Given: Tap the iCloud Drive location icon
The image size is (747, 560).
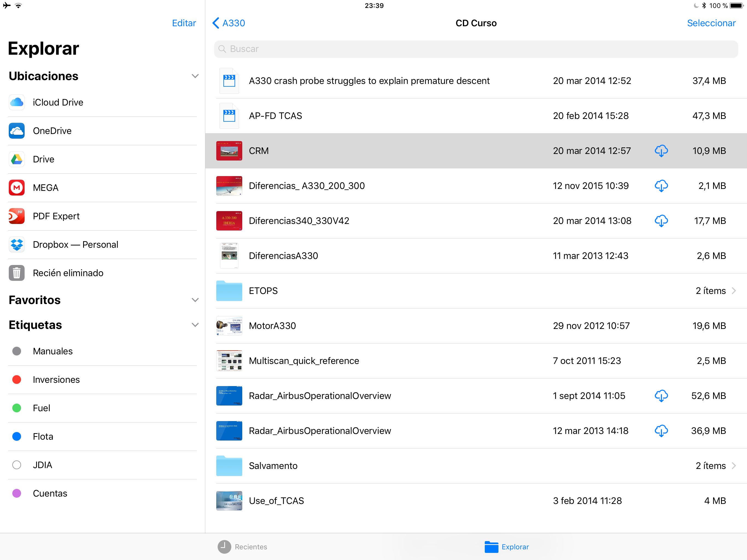Looking at the screenshot, I should pos(17,102).
